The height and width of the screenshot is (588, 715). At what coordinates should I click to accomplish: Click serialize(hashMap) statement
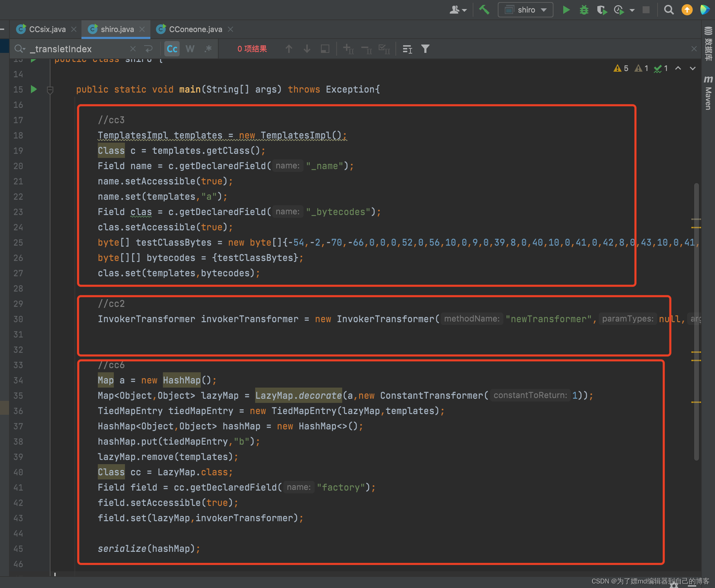pyautogui.click(x=149, y=549)
